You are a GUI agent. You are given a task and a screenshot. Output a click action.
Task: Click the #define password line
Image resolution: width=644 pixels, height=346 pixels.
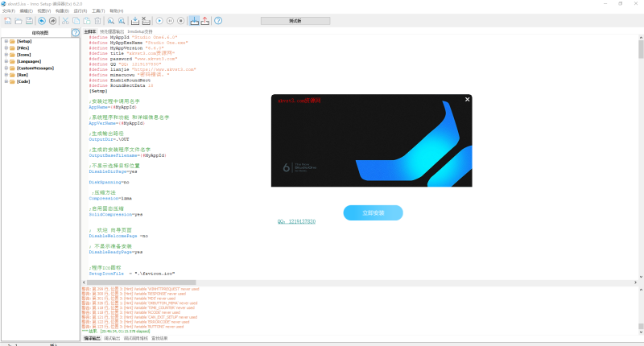point(133,59)
